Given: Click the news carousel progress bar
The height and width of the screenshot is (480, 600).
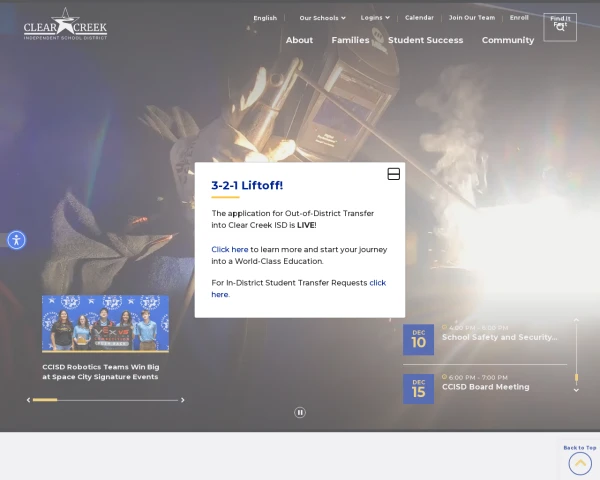Looking at the screenshot, I should click(45, 400).
